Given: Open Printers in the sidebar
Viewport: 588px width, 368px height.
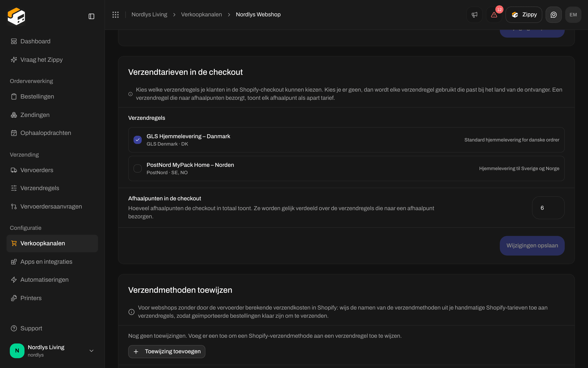Looking at the screenshot, I should coord(52,298).
